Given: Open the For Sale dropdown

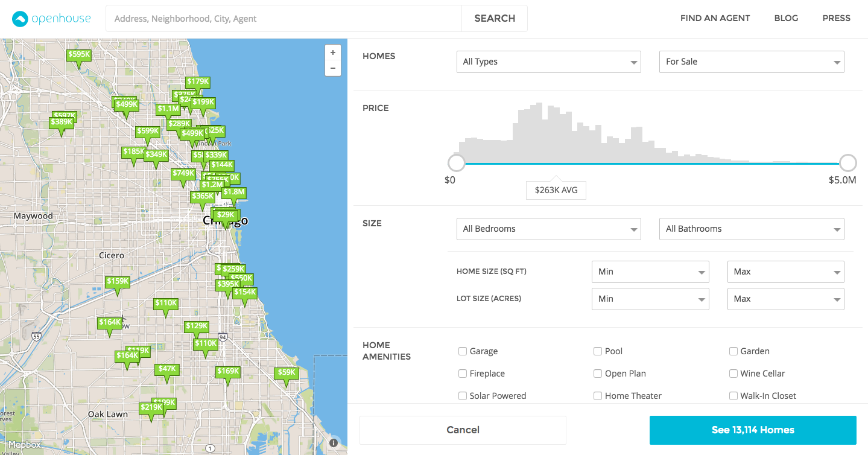Looking at the screenshot, I should click(x=752, y=62).
